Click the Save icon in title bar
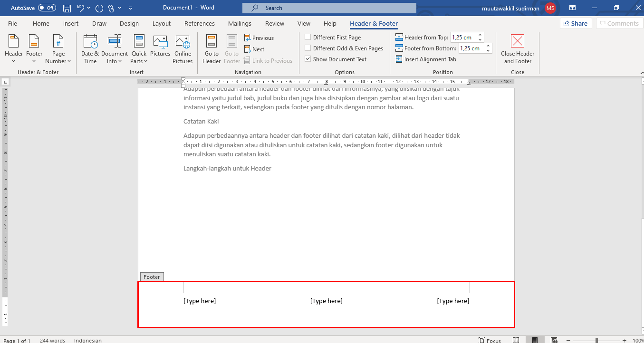The width and height of the screenshot is (644, 343). (x=67, y=8)
